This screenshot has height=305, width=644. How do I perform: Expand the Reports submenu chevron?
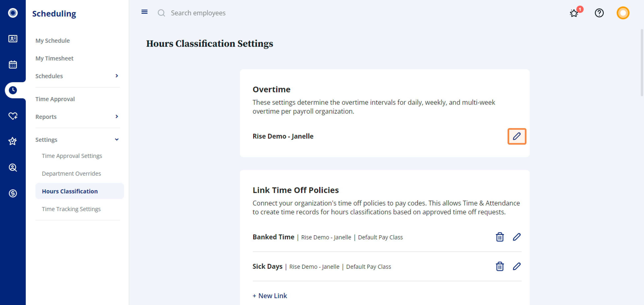point(117,117)
